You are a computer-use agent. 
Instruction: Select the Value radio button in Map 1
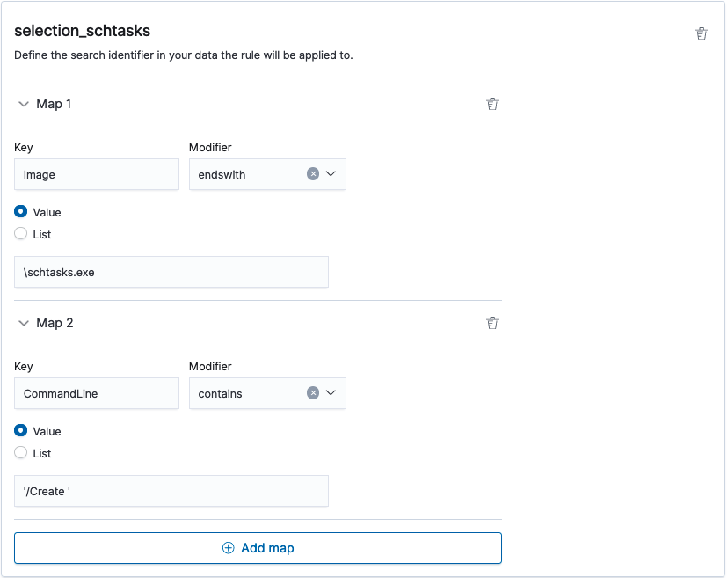pos(21,212)
